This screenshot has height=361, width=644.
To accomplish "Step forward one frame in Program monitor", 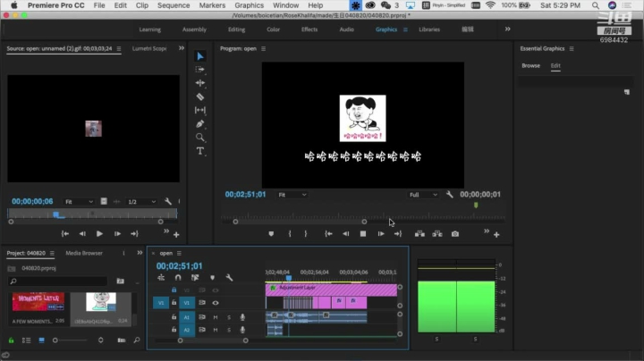I will [x=381, y=234].
